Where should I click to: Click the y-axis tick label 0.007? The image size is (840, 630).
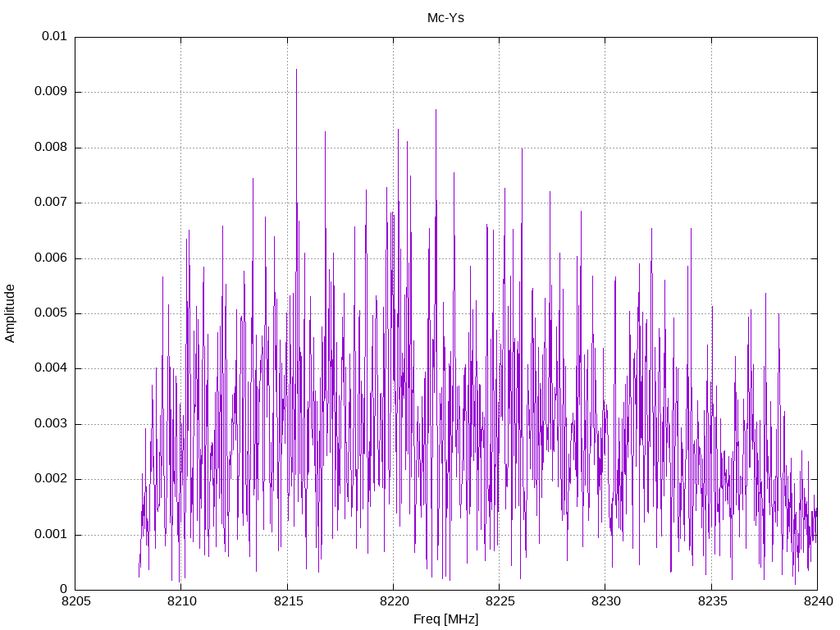(x=51, y=202)
